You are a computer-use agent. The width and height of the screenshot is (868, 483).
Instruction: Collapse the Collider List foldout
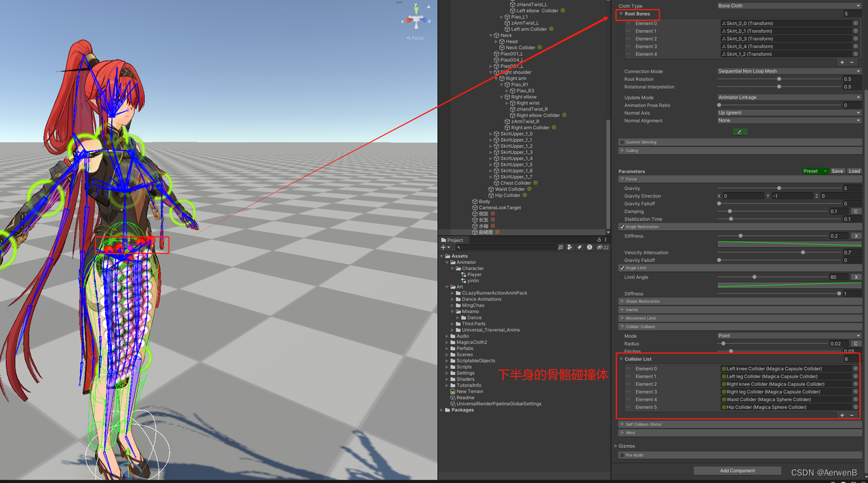click(620, 360)
